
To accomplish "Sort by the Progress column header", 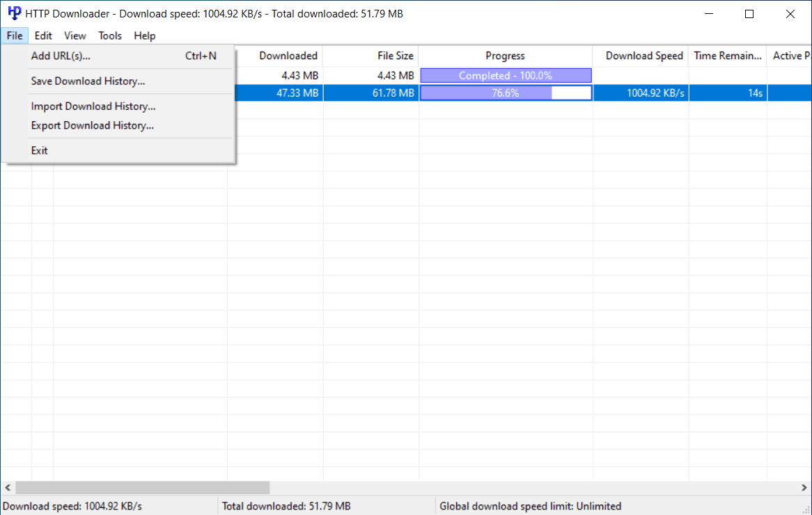I will (x=506, y=56).
